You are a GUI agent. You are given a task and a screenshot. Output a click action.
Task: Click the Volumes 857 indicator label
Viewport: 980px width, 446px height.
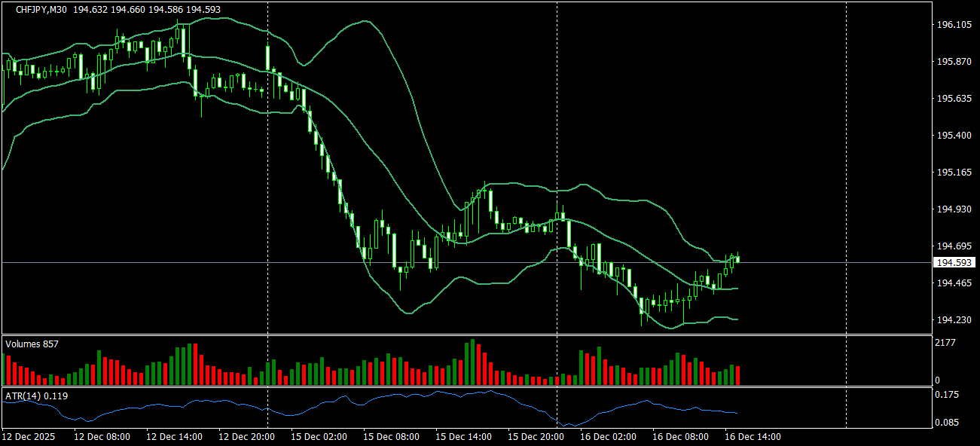[32, 344]
